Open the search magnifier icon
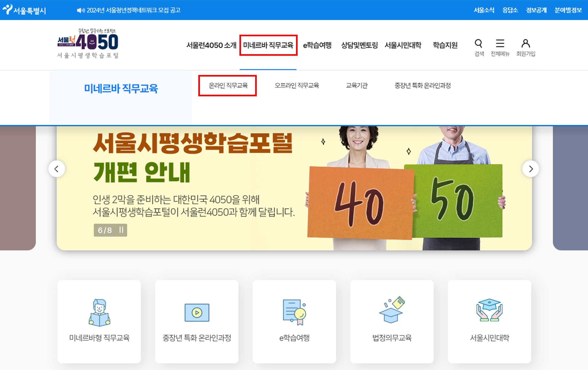This screenshot has height=370, width=588. coord(479,44)
